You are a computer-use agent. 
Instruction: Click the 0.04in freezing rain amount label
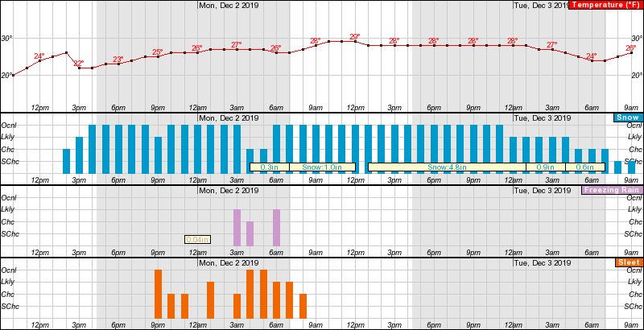[197, 239]
